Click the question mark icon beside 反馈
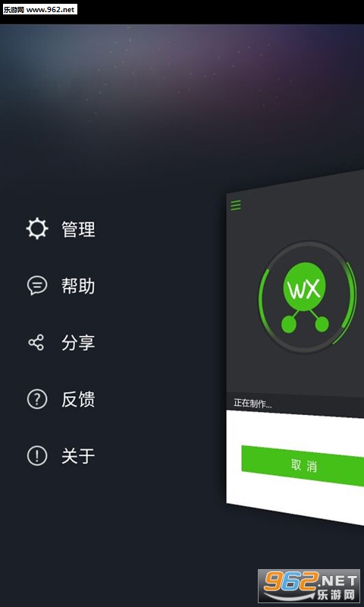Viewport: 364px width, 607px height. 37,399
